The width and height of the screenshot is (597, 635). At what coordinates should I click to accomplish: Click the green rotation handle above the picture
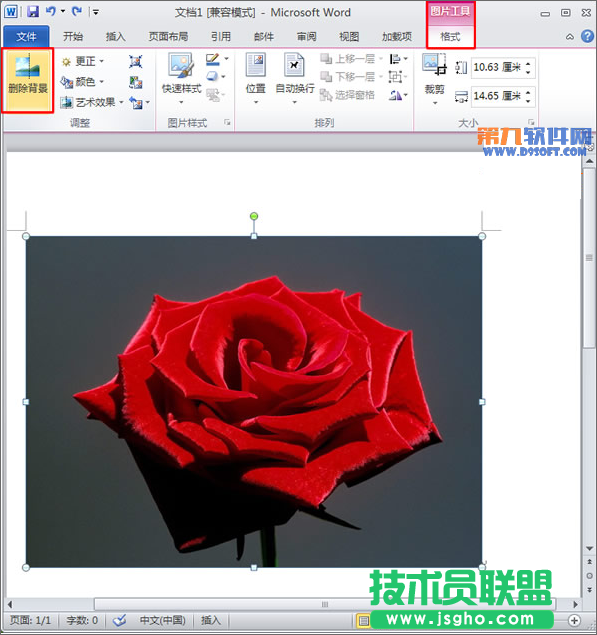coord(254,216)
